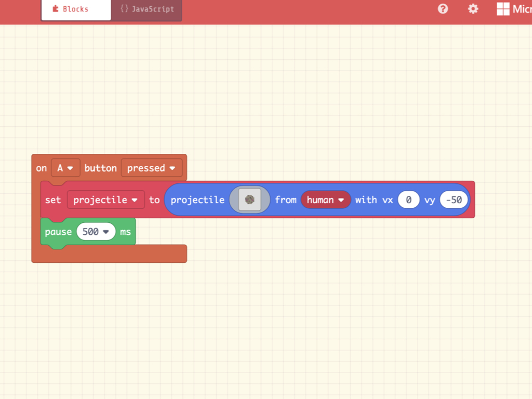
Task: Select the pause block label
Action: coord(58,232)
